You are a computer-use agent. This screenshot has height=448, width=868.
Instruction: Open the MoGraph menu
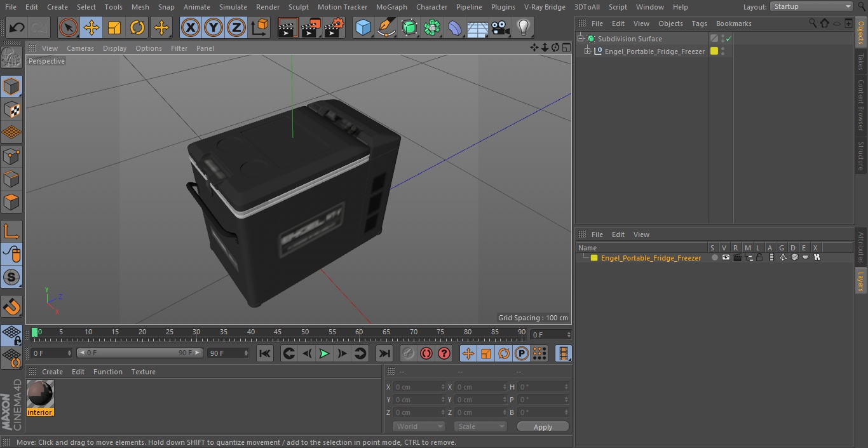391,7
